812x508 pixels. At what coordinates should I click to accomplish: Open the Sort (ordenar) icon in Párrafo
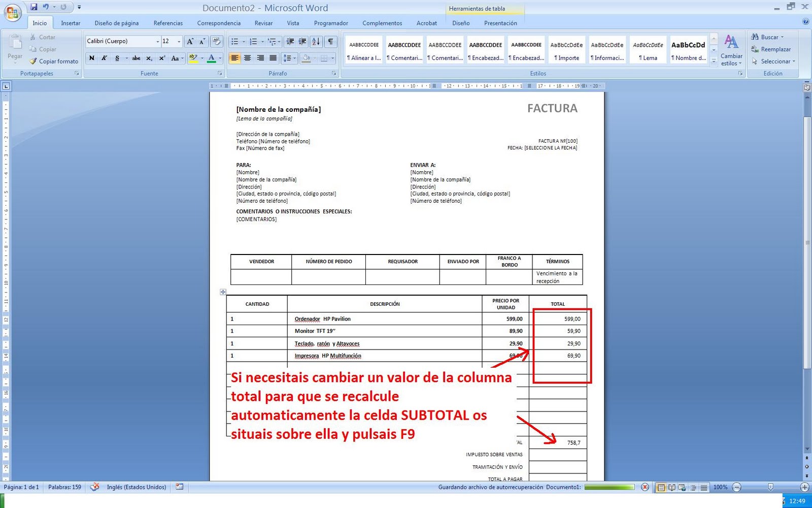(316, 41)
